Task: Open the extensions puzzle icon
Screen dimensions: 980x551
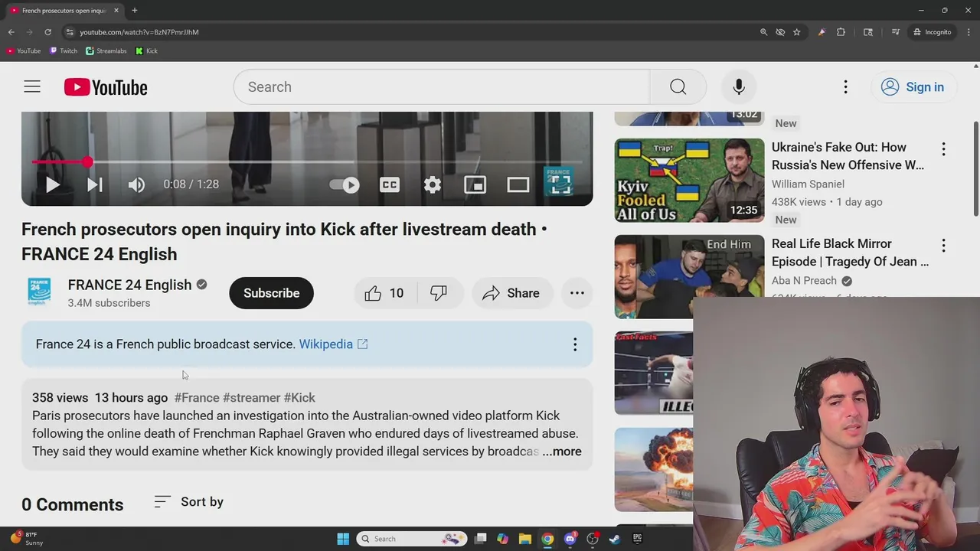Action: (x=841, y=32)
